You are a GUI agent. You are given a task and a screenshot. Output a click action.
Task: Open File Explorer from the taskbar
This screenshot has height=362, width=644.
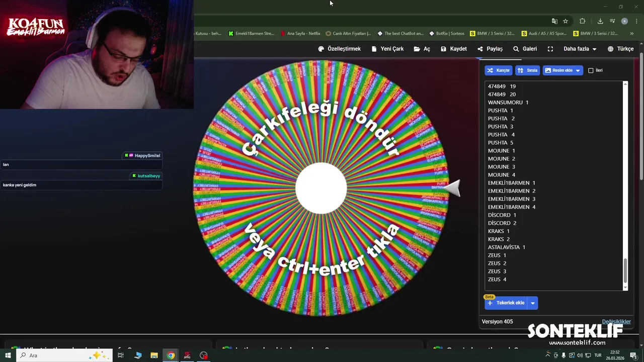coord(154,355)
